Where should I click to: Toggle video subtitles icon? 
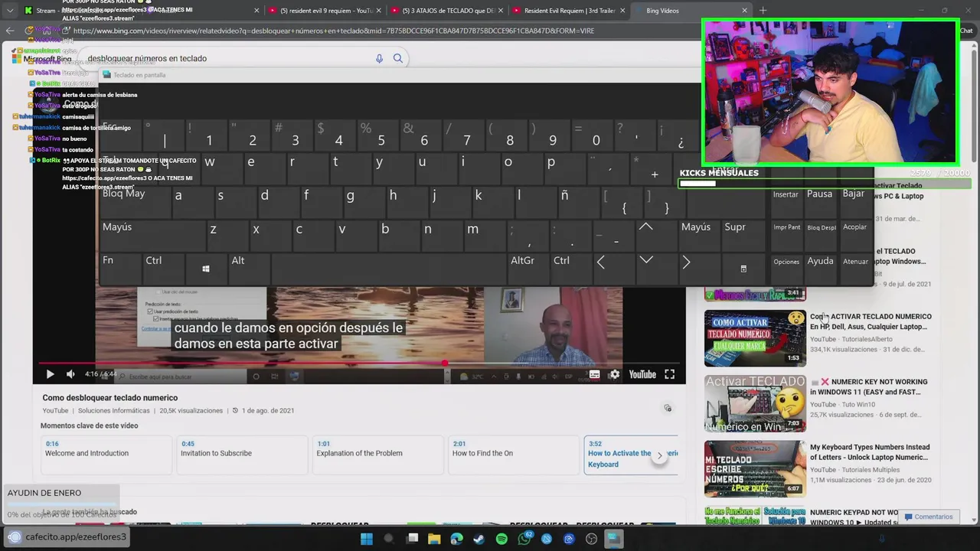point(594,374)
